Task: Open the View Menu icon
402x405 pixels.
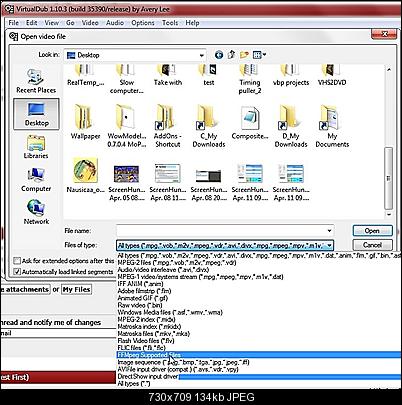Action: pyautogui.click(x=259, y=55)
